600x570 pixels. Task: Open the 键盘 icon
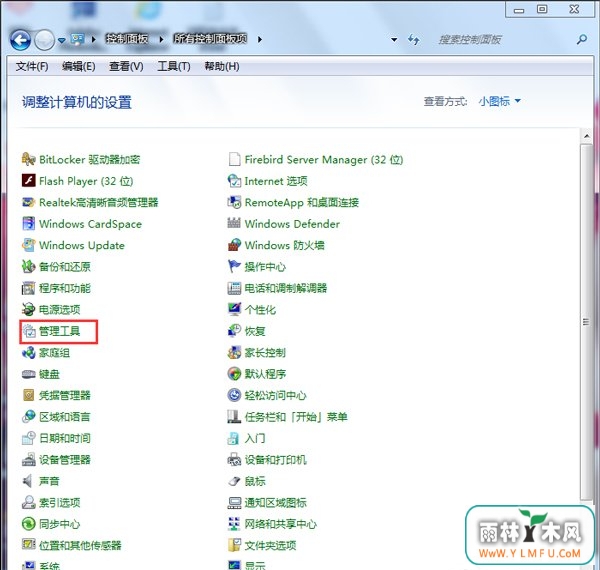click(x=29, y=374)
